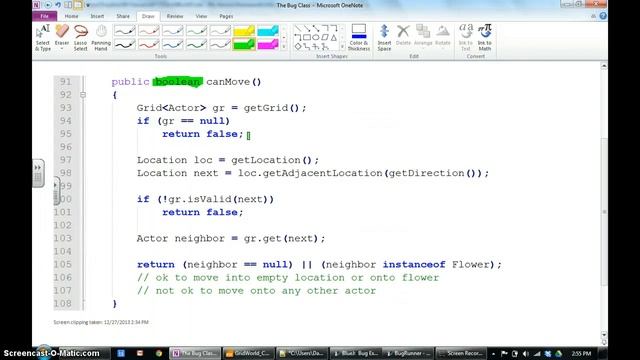Screen dimensions: 640x360
Task: Open 'BlueJ: Bug Ex...' taskbar button
Action: tap(355, 353)
